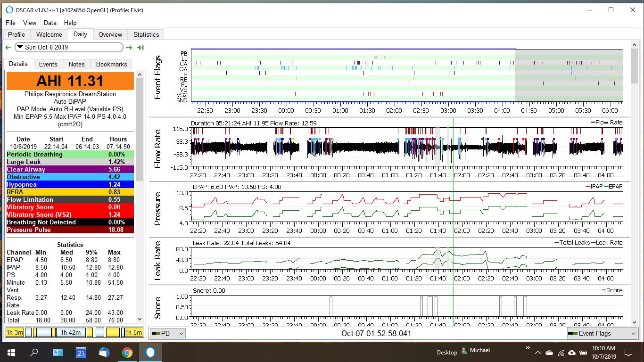The image size is (644, 362).
Task: Select the 1h 42m session block
Action: tap(70, 332)
